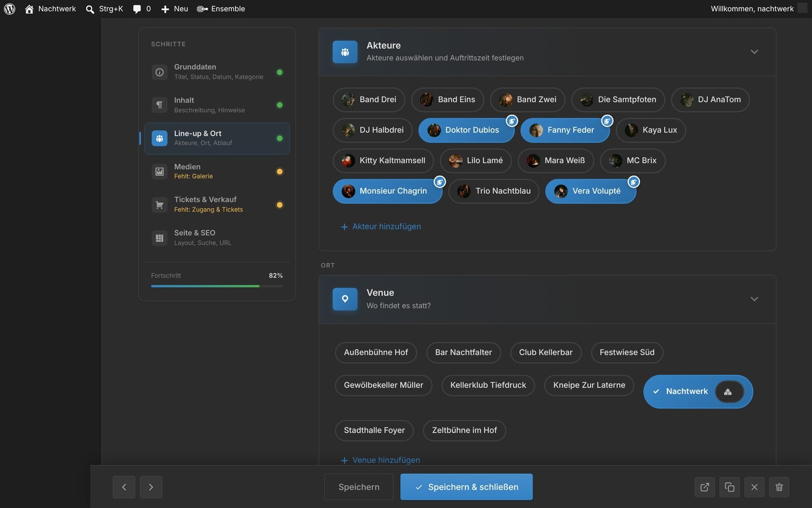The width and height of the screenshot is (812, 508).
Task: Duplicate the event with the copy icon
Action: 729,487
